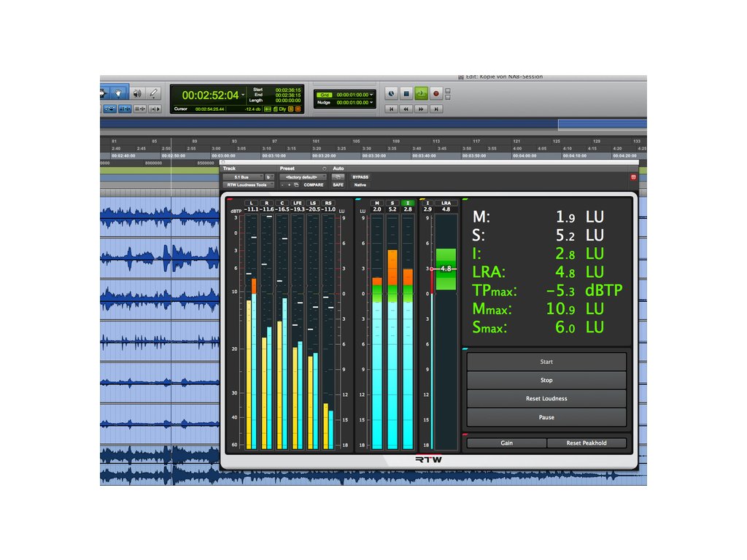Click the universe overview highlighted section

[602, 124]
